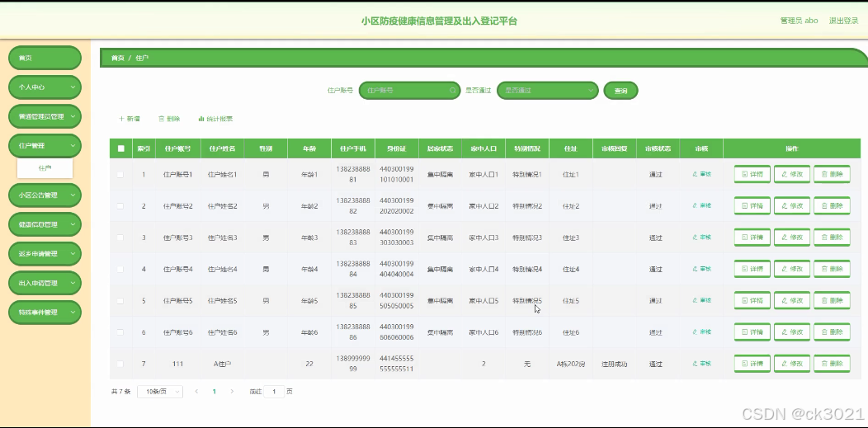Click 审核 pencil link for row 6
Screen dimensions: 868x428
tap(701, 332)
